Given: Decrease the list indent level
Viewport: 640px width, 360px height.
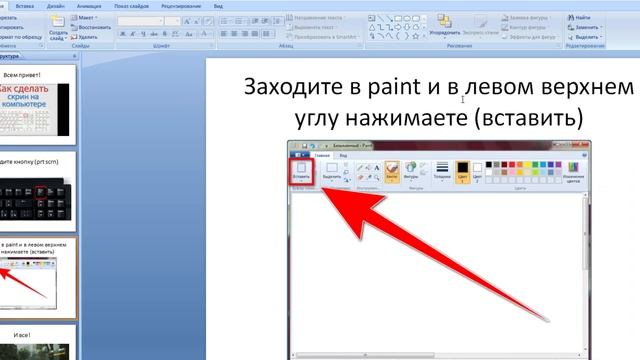Looking at the screenshot, I should (x=255, y=21).
